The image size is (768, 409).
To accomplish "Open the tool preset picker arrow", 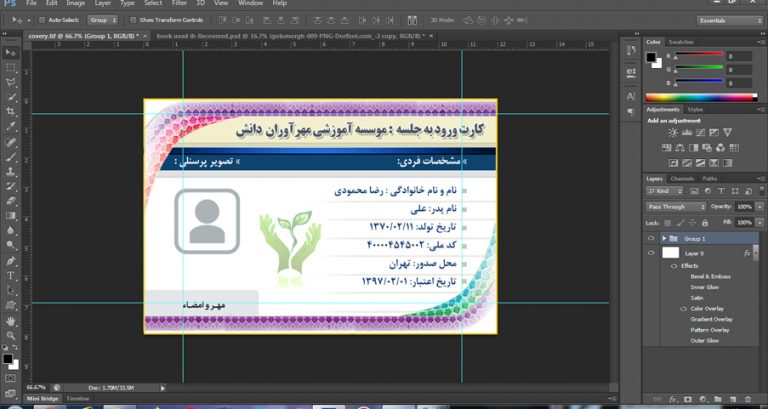I will pyautogui.click(x=28, y=20).
